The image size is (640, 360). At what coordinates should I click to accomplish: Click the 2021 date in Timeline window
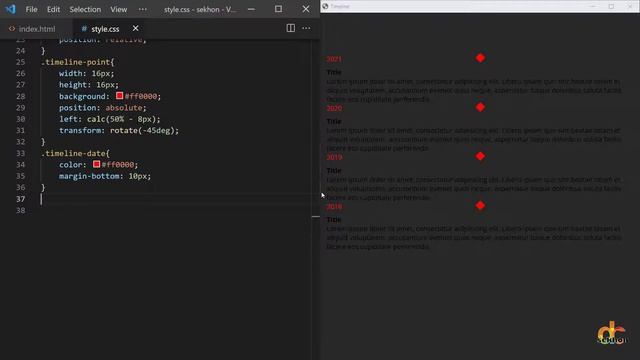pos(334,59)
